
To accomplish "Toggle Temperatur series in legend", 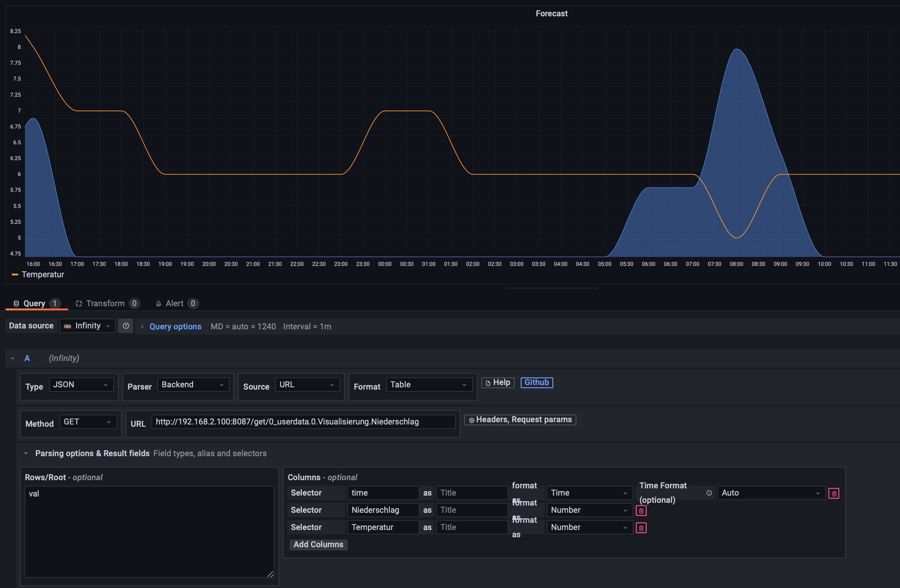I will [x=43, y=275].
